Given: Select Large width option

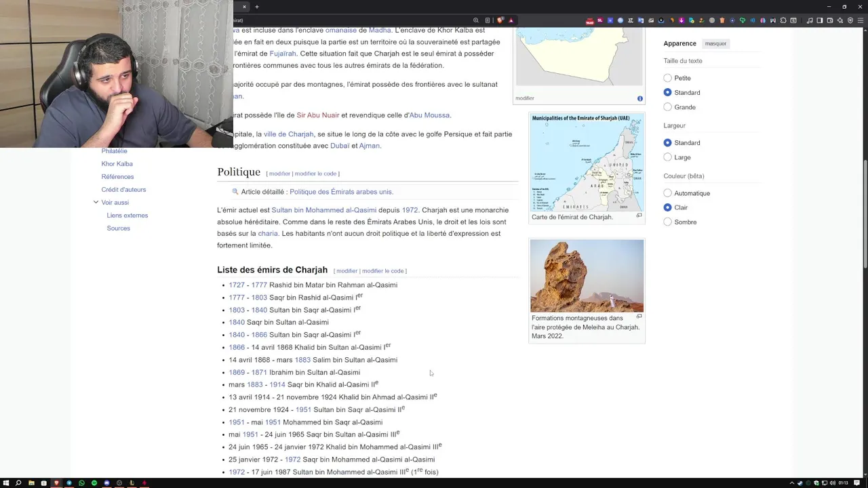Looking at the screenshot, I should pos(668,157).
